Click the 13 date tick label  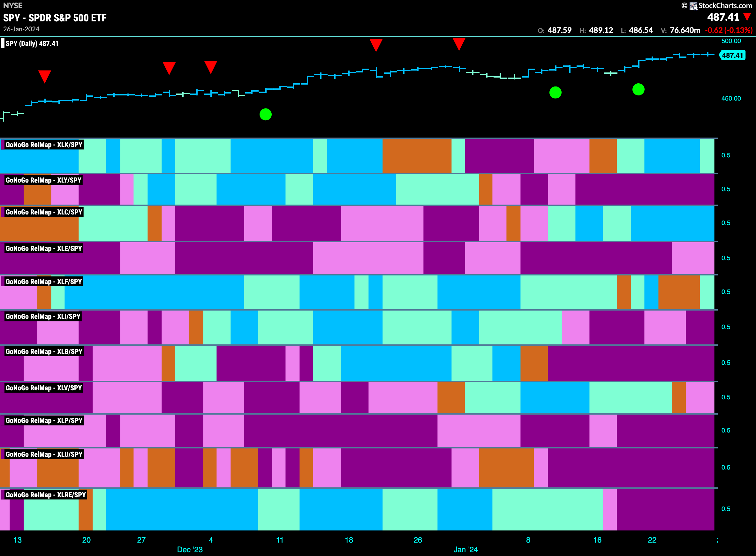[18, 540]
